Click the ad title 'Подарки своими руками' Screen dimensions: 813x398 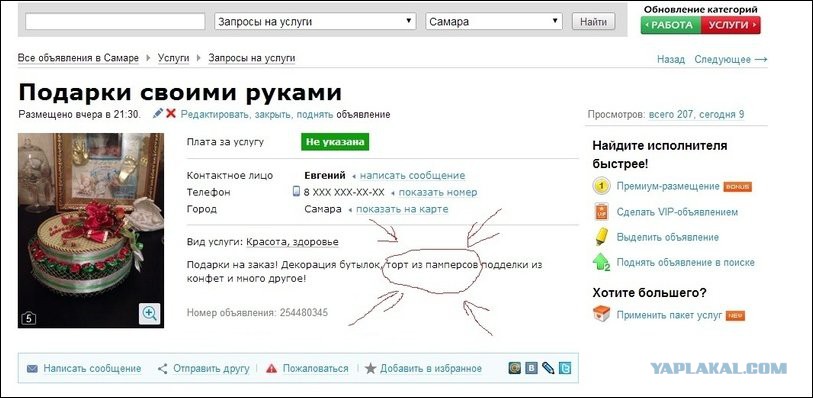tap(180, 93)
